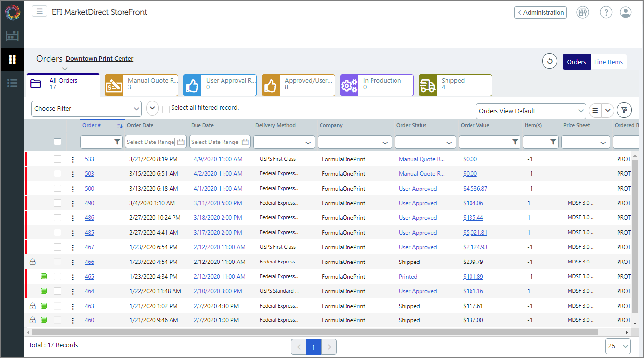Open the $4,536.87 order value link
Viewport: 644px width, 358px height.
[475, 189]
